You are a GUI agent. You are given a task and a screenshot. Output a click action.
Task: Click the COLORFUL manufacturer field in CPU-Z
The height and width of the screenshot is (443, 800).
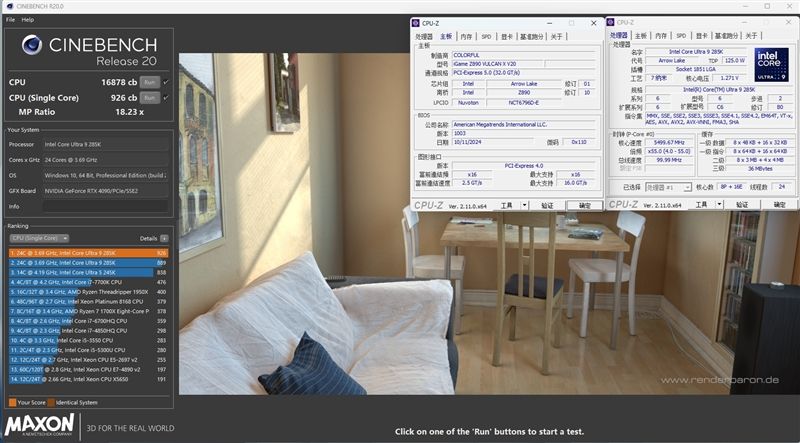click(x=523, y=55)
